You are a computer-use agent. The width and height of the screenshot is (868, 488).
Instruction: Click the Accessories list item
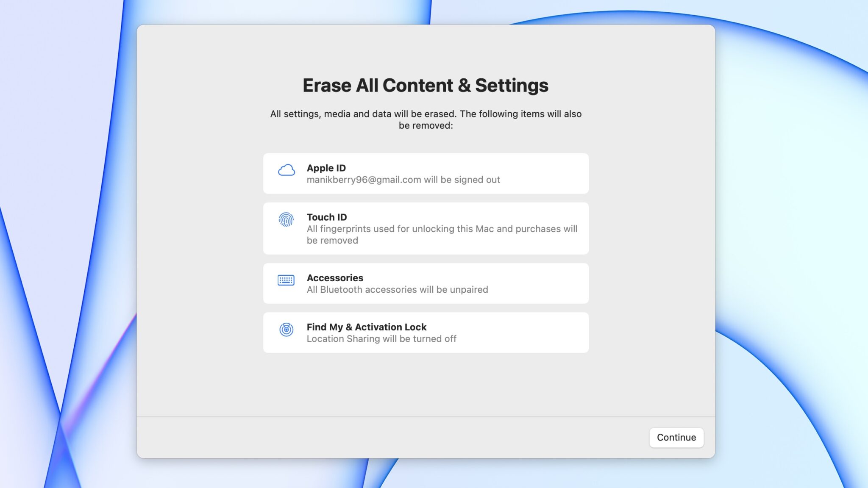(x=426, y=283)
